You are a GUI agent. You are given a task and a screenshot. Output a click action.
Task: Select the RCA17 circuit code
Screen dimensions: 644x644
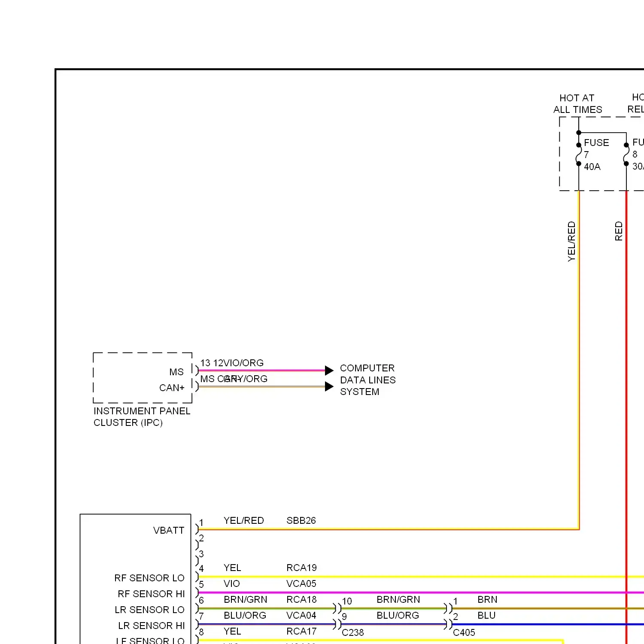click(x=301, y=631)
